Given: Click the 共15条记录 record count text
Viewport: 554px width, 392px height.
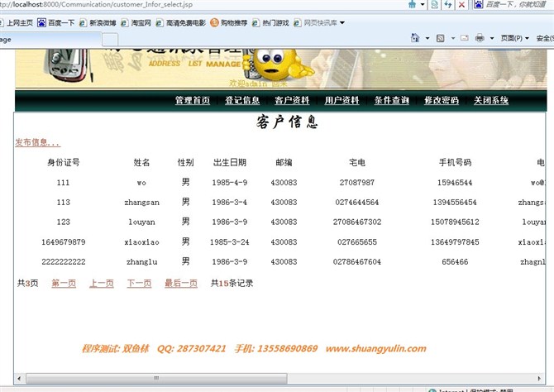Looking at the screenshot, I should point(232,284).
